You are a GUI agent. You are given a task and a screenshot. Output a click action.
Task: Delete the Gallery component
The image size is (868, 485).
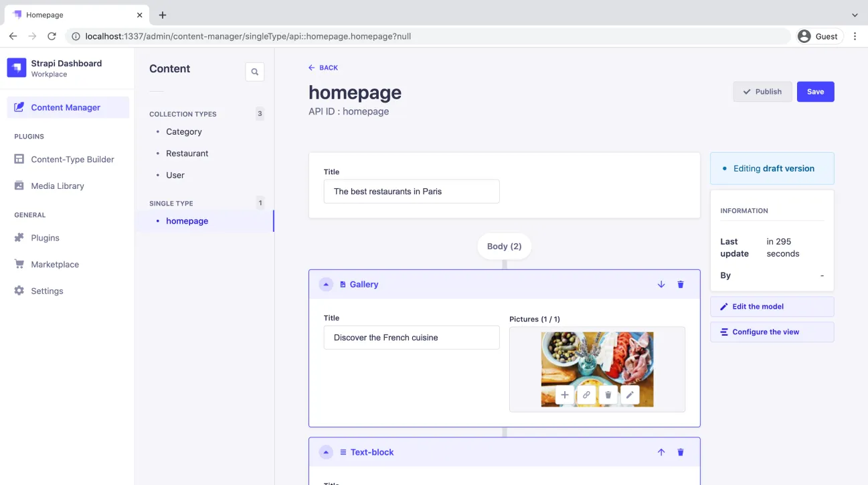[x=681, y=285]
